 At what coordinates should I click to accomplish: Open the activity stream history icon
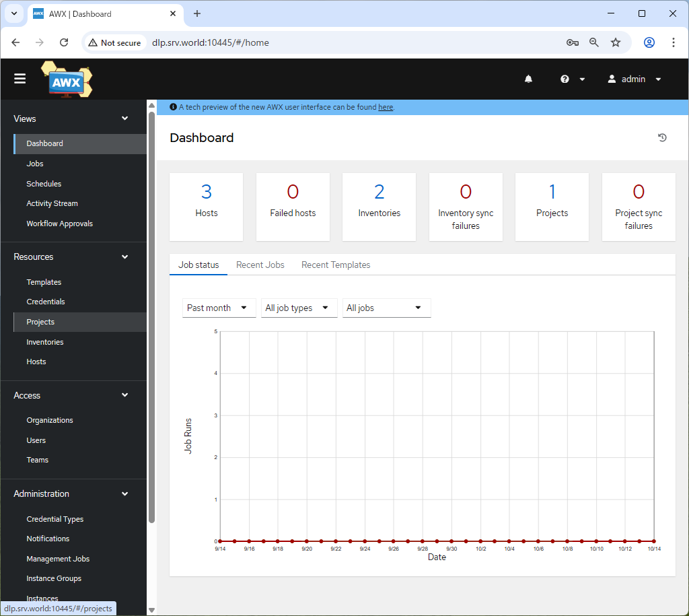click(662, 138)
